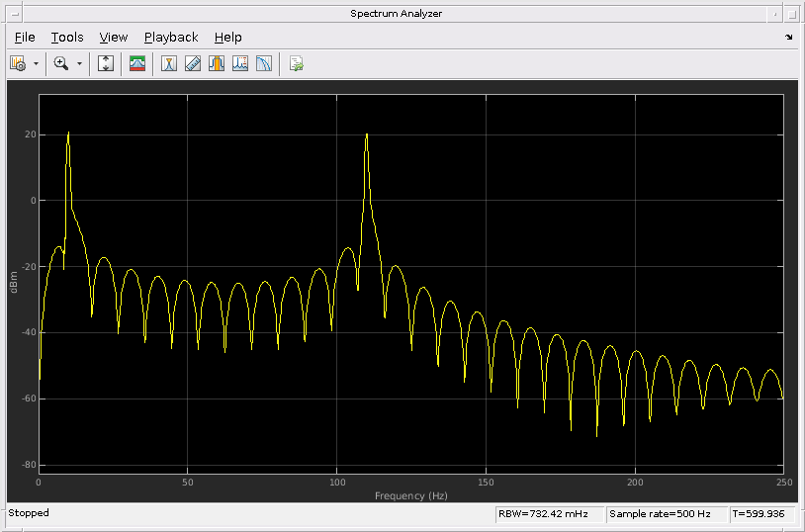Enable cursor measurements icon
This screenshot has width=805, height=532.
169,63
